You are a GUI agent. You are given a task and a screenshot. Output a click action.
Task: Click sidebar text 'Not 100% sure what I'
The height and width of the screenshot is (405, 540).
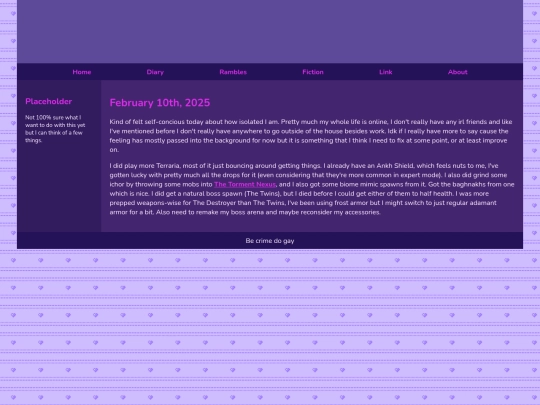click(x=53, y=117)
